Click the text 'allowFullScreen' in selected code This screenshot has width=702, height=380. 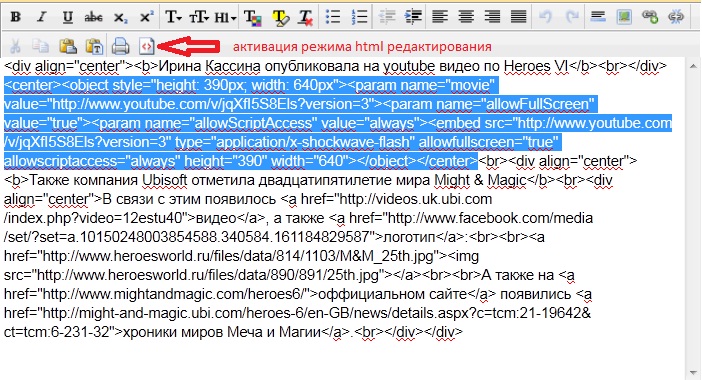[537, 104]
